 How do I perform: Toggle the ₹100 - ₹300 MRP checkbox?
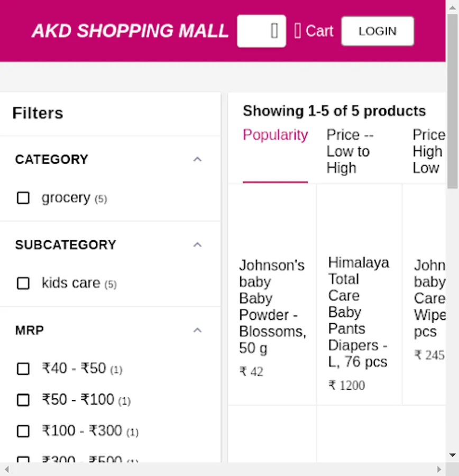tap(23, 431)
